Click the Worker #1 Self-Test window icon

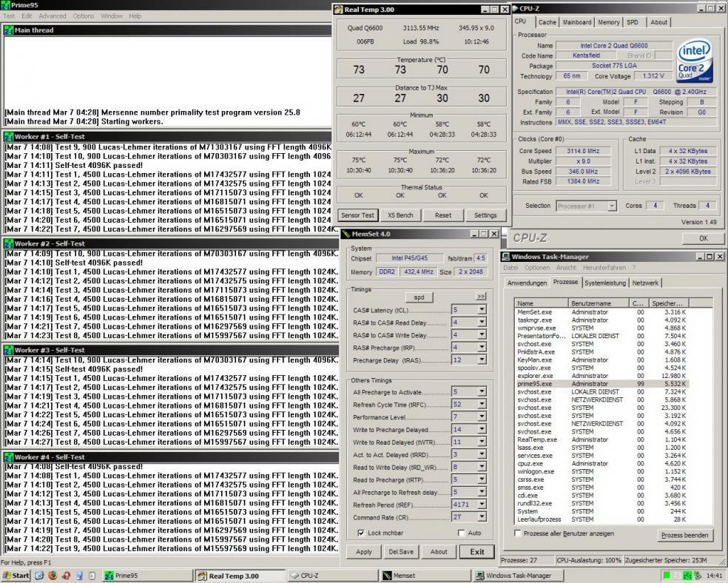[9, 136]
